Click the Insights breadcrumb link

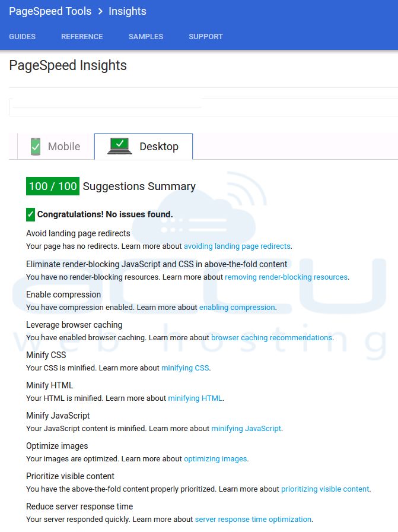(x=128, y=11)
